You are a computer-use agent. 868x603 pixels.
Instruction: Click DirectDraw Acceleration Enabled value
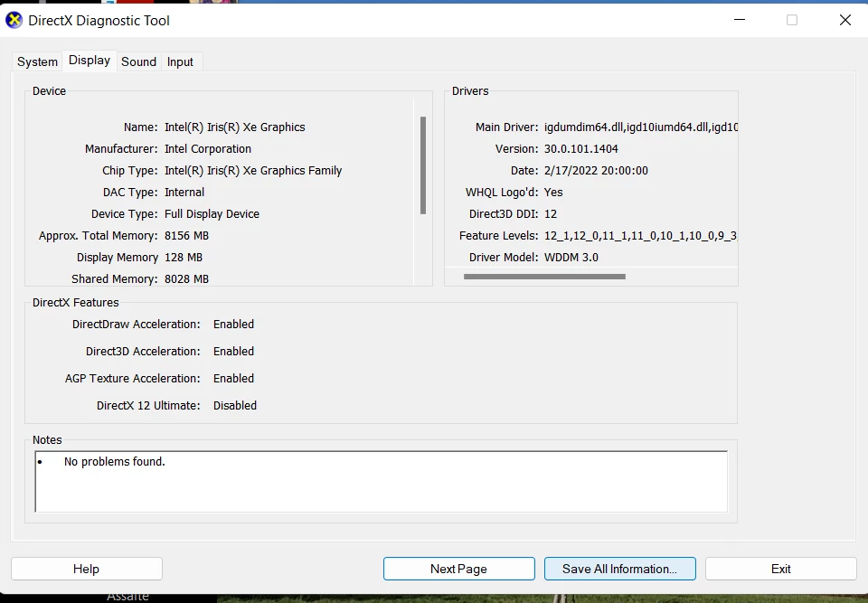[x=233, y=324]
